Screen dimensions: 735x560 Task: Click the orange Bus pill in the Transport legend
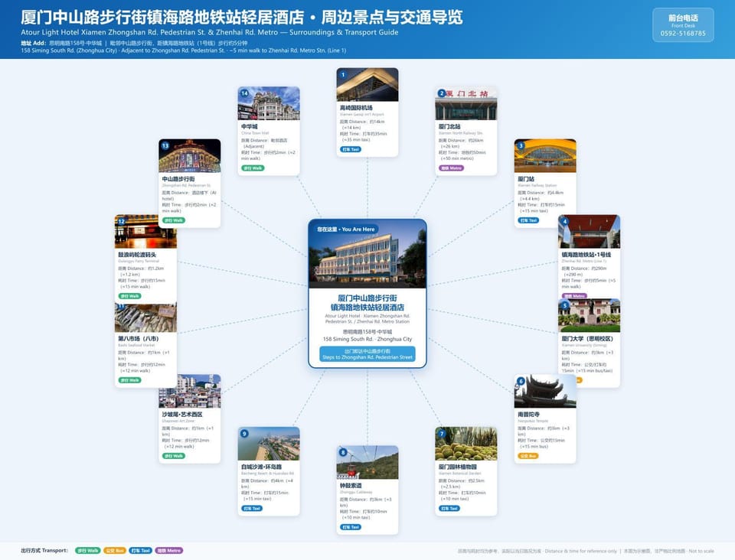114,551
